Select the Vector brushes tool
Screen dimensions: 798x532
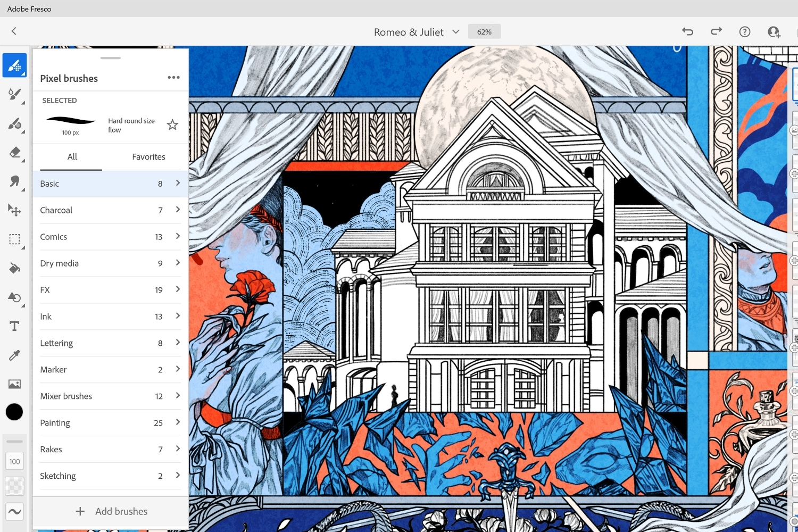(x=14, y=124)
